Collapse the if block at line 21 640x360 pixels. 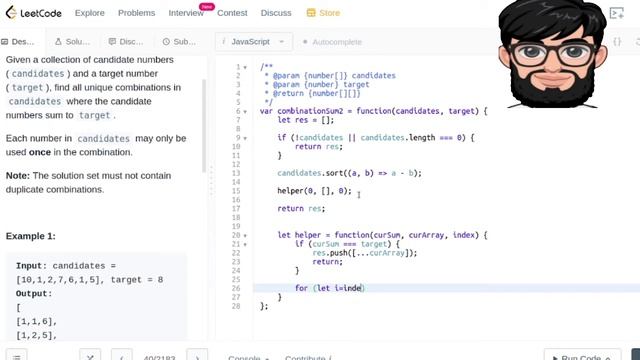245,244
